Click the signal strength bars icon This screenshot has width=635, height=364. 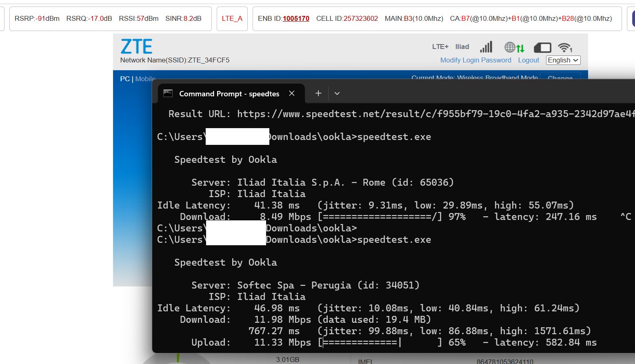point(486,47)
